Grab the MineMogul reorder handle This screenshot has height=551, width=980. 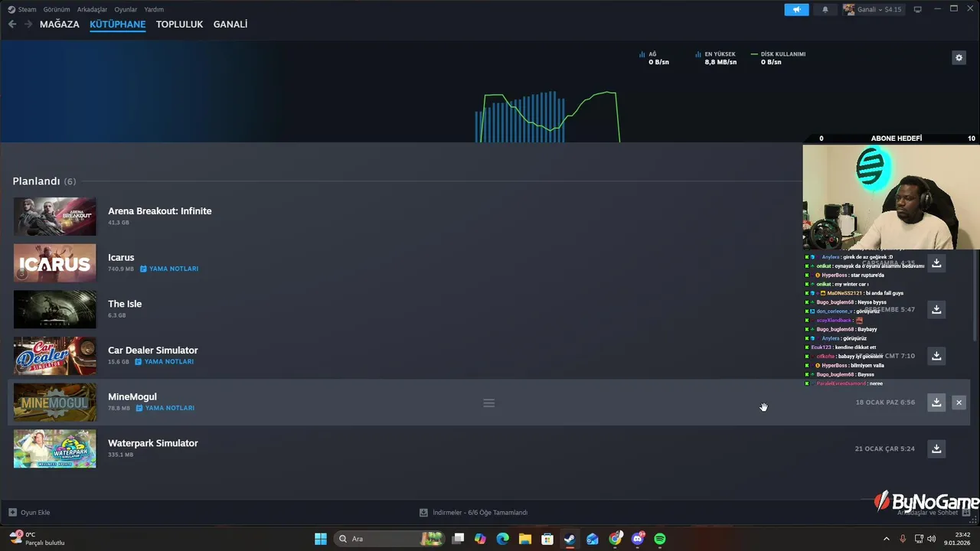click(488, 403)
